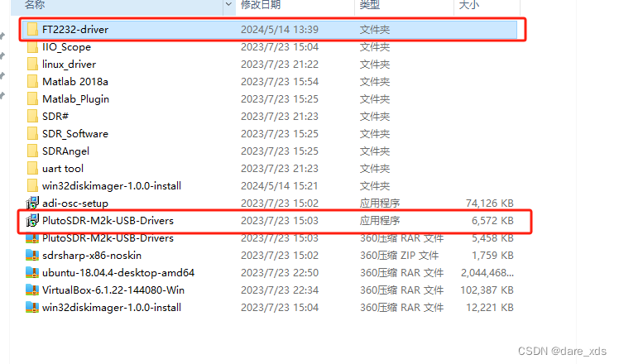This screenshot has width=619, height=364.
Task: Click the 360压缩 ZIP 文件 type cell
Action: tap(399, 256)
